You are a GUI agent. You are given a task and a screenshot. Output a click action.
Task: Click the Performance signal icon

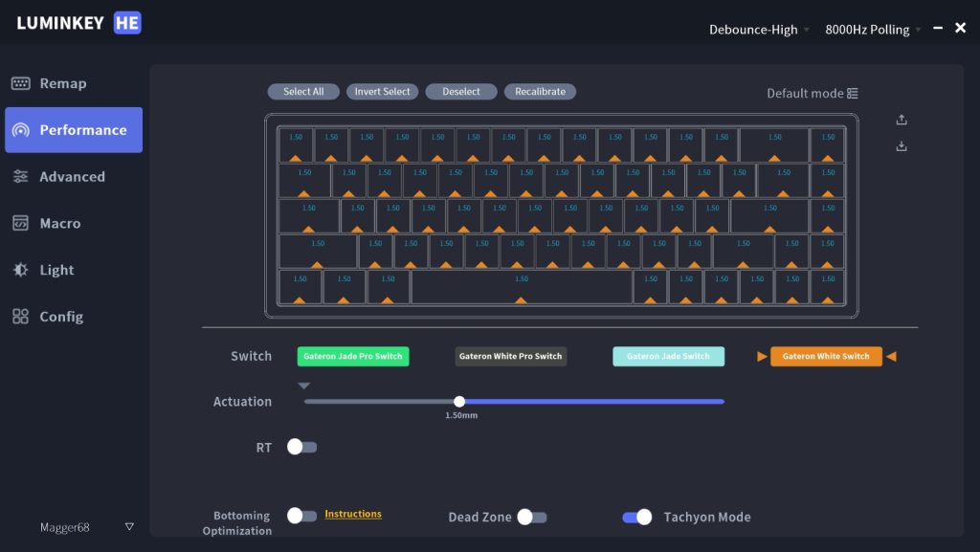point(21,130)
